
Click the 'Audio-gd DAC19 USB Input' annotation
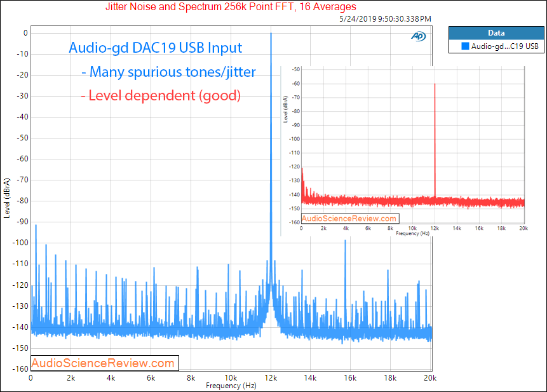tap(155, 48)
